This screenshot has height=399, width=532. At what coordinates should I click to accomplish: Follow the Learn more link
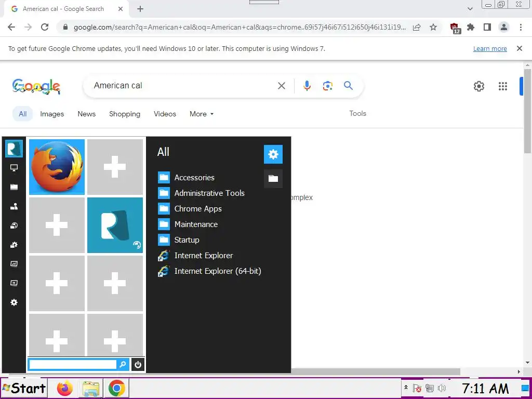(x=490, y=48)
